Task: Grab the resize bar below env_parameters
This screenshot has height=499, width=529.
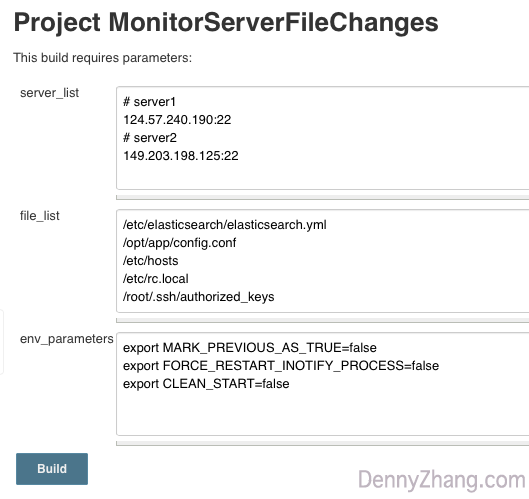Action: (x=323, y=443)
